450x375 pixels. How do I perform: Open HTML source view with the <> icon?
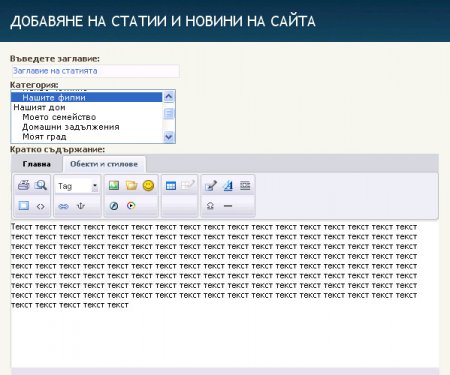[41, 206]
